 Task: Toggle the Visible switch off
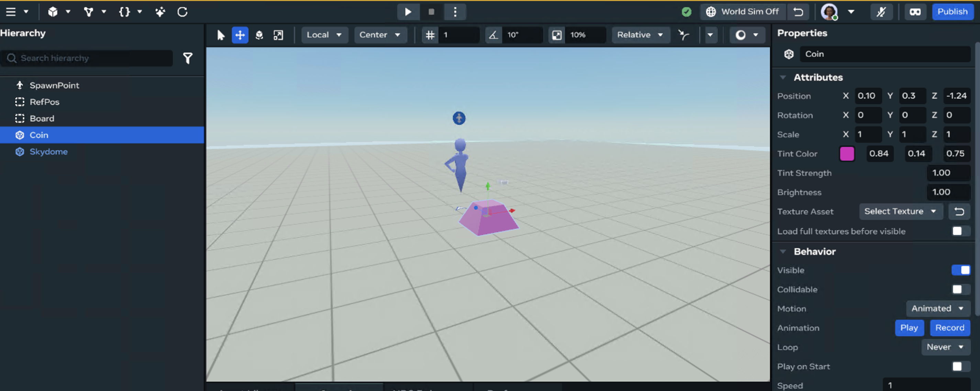pyautogui.click(x=961, y=270)
